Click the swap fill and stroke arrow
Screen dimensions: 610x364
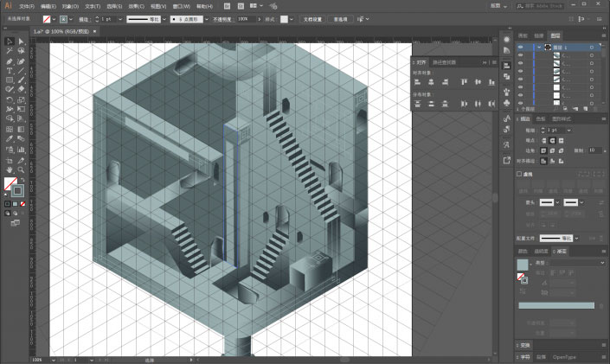[x=22, y=180]
